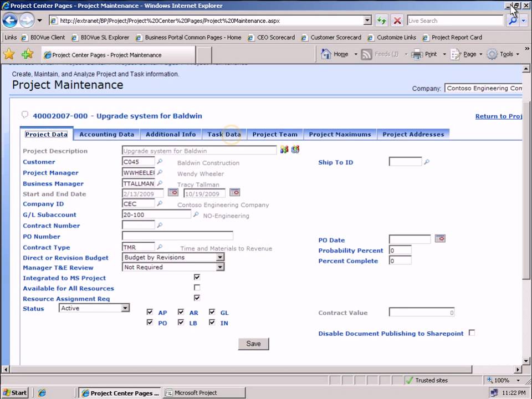
Task: Open Customer lookup magnifier
Action: [160, 161]
